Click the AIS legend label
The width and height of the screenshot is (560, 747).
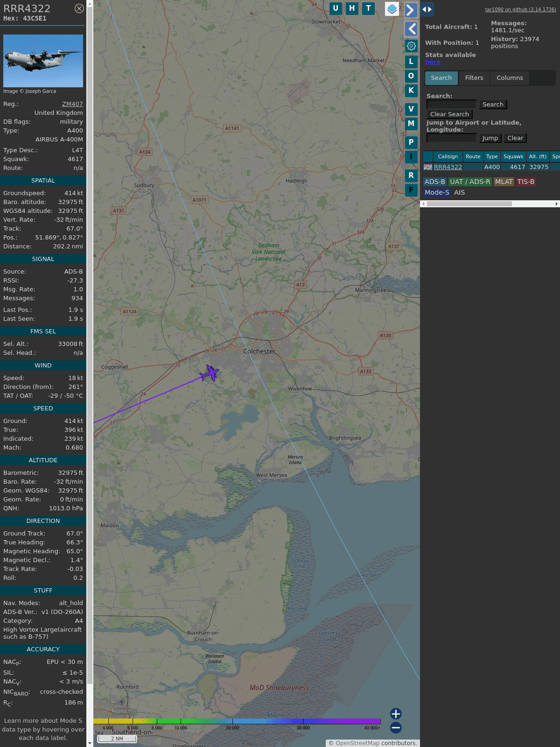point(460,192)
